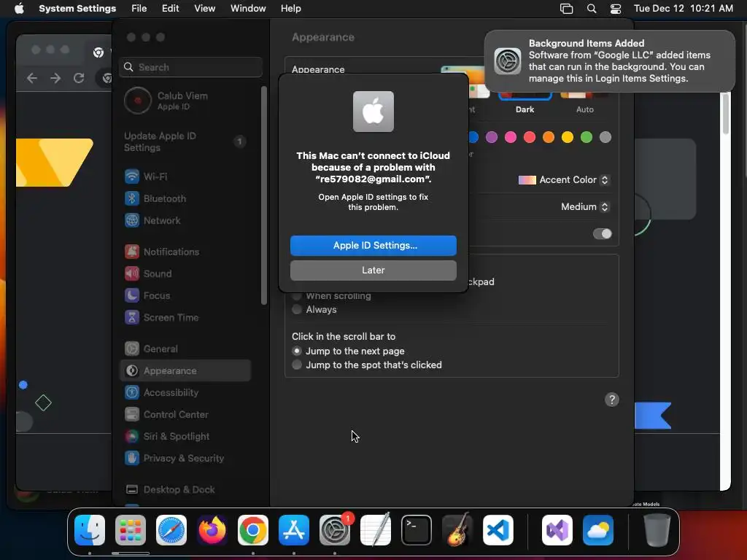Open Control Center in menu bar
The width and height of the screenshot is (747, 560).
point(616,9)
